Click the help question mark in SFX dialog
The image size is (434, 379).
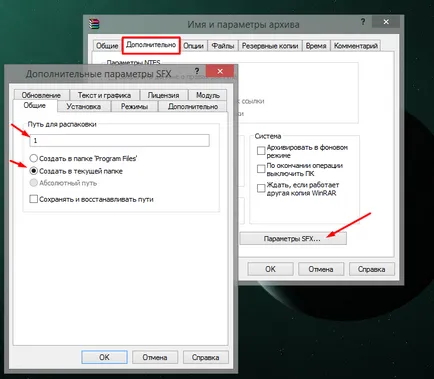coord(197,71)
